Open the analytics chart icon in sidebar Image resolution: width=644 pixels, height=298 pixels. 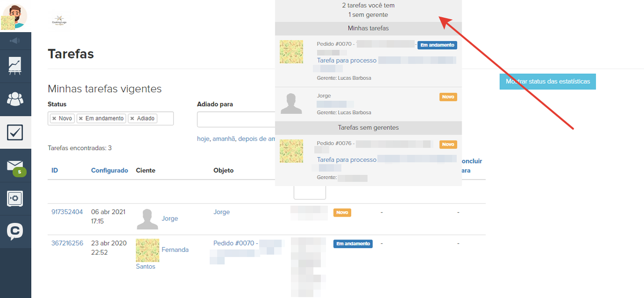(x=15, y=65)
